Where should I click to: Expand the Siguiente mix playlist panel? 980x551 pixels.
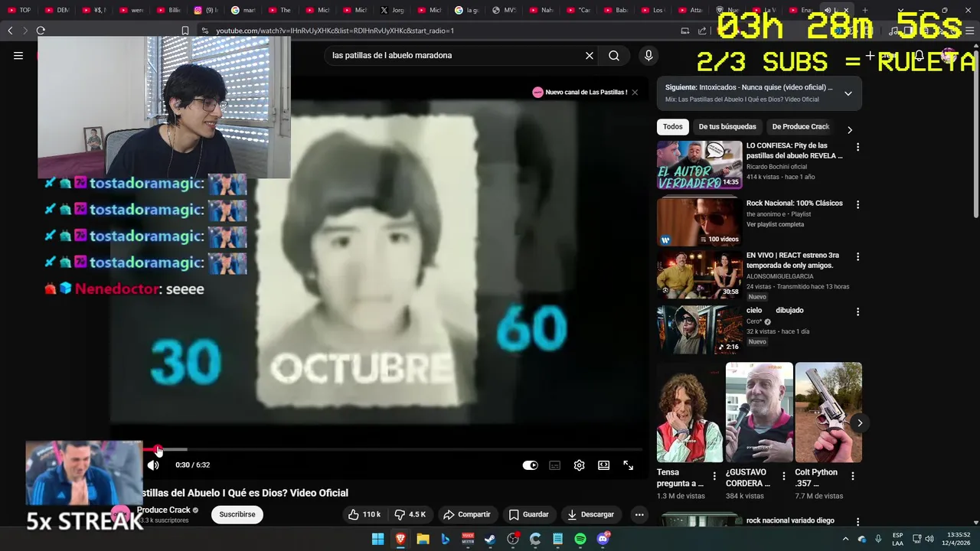(848, 93)
